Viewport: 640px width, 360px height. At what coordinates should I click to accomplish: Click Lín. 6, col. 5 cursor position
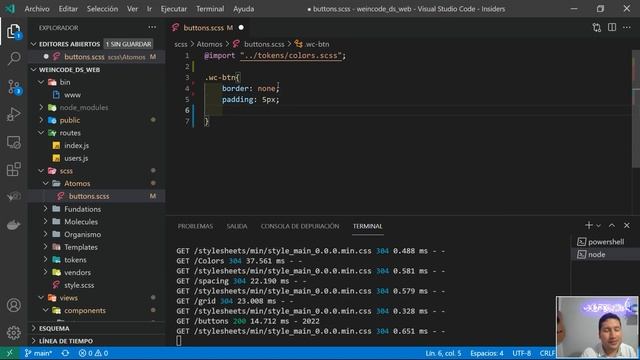pyautogui.click(x=443, y=353)
